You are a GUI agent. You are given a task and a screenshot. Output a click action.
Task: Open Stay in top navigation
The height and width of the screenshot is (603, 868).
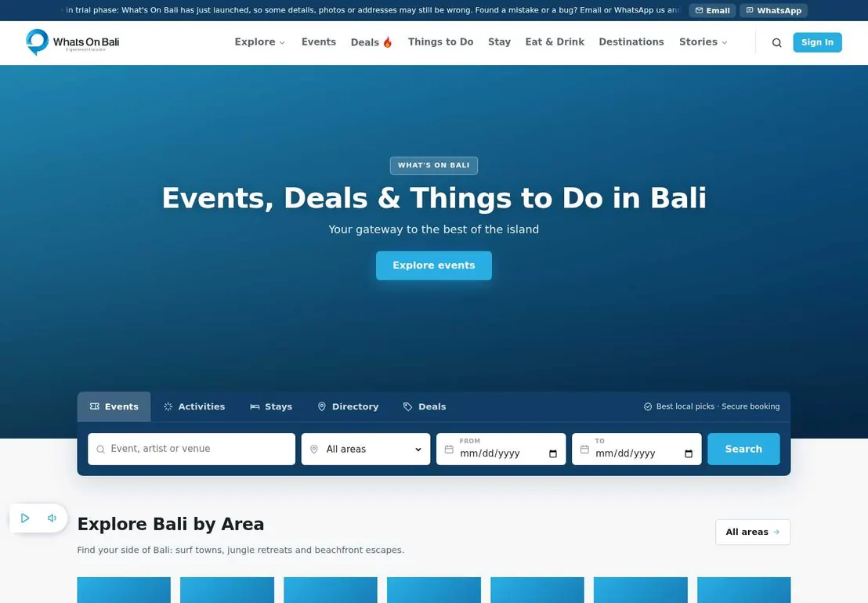pyautogui.click(x=499, y=42)
